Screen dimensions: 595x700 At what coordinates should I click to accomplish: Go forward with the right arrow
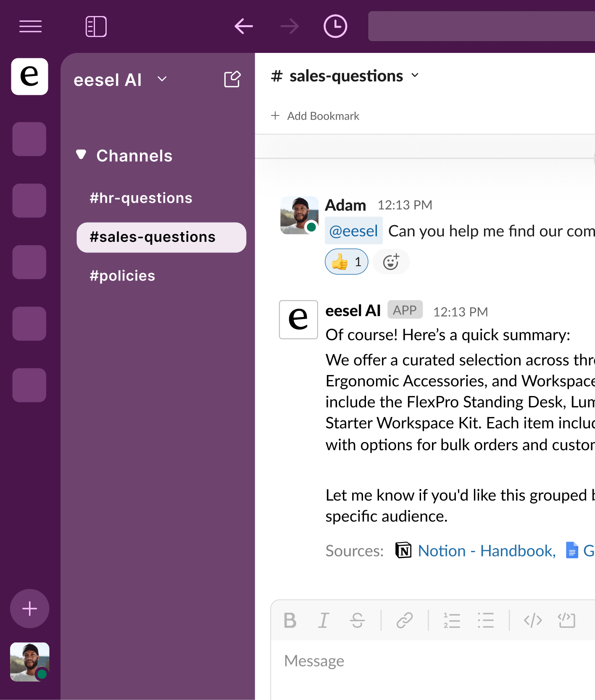290,26
